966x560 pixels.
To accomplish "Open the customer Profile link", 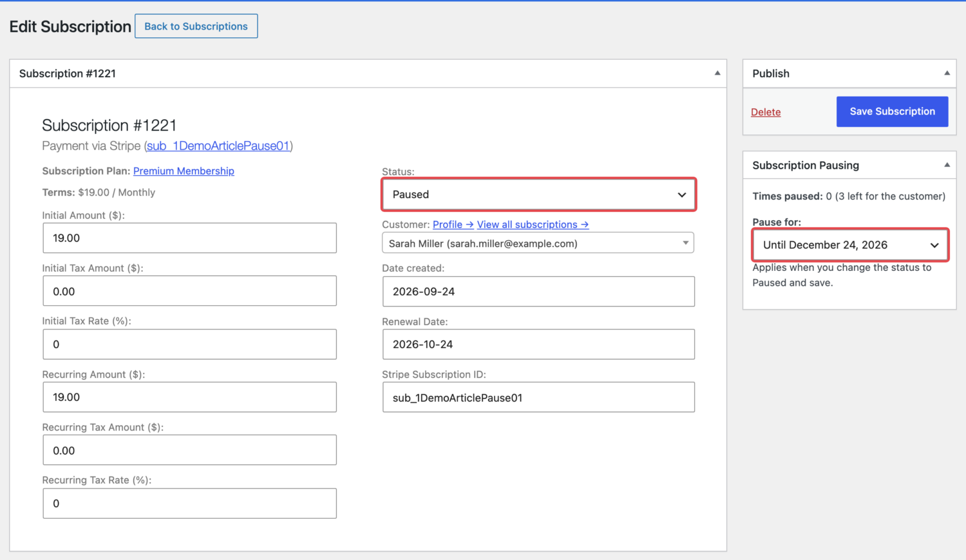I will point(453,225).
